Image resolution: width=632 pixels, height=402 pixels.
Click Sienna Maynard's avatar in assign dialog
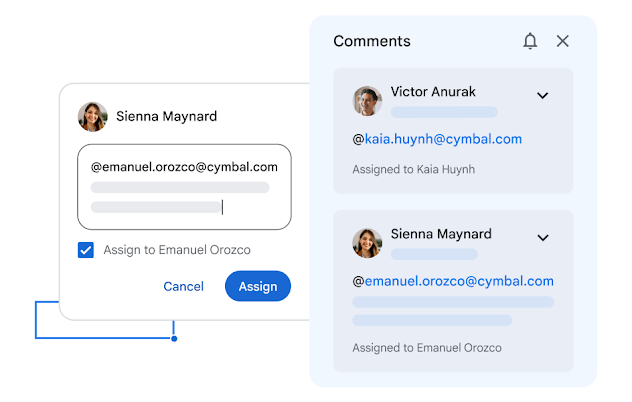point(93,116)
